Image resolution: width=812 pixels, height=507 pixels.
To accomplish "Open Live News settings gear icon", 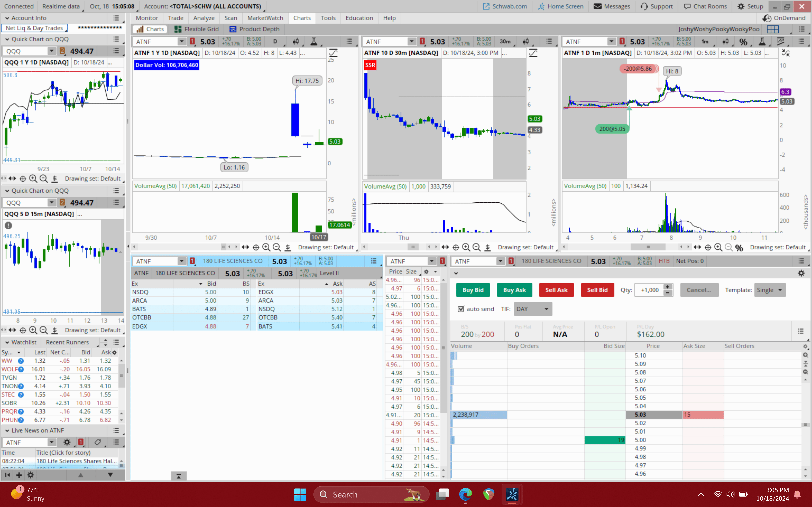I will tap(67, 442).
